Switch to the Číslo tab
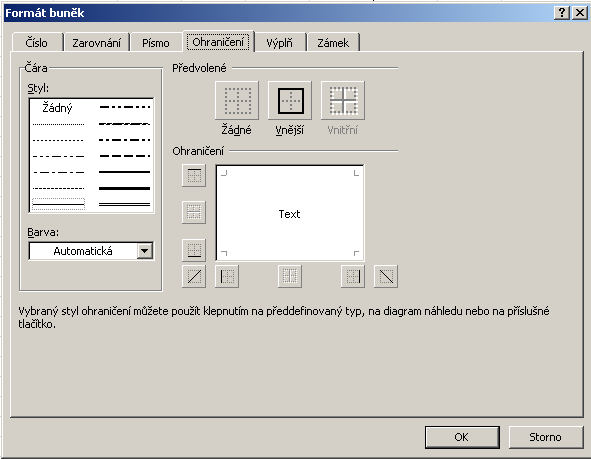Screen dimensions: 591x459 [37, 43]
